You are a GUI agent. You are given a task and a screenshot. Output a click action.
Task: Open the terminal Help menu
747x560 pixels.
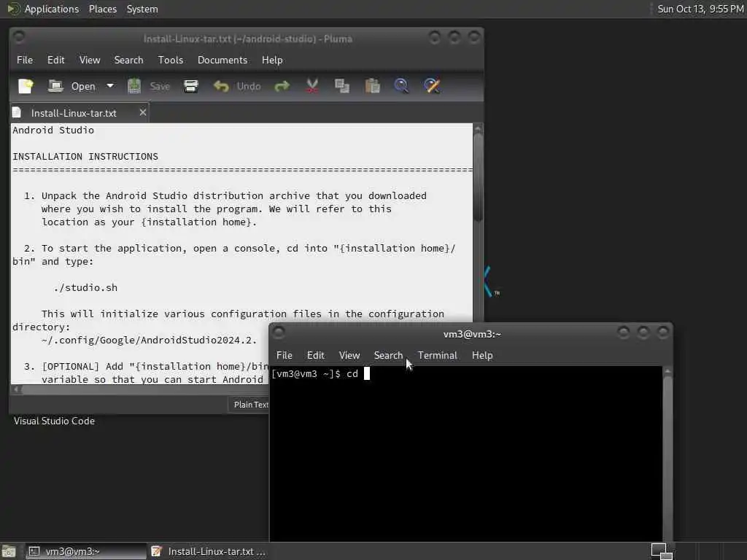pyautogui.click(x=482, y=355)
